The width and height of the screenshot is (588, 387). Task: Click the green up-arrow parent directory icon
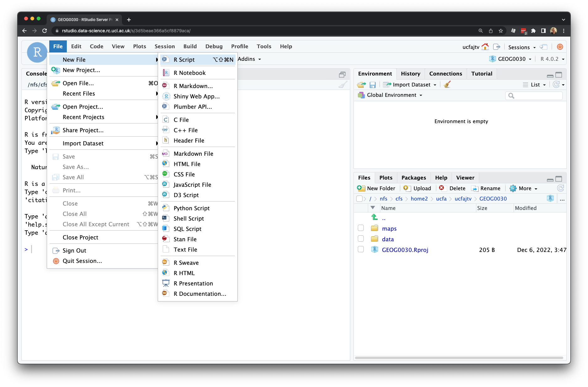click(374, 217)
